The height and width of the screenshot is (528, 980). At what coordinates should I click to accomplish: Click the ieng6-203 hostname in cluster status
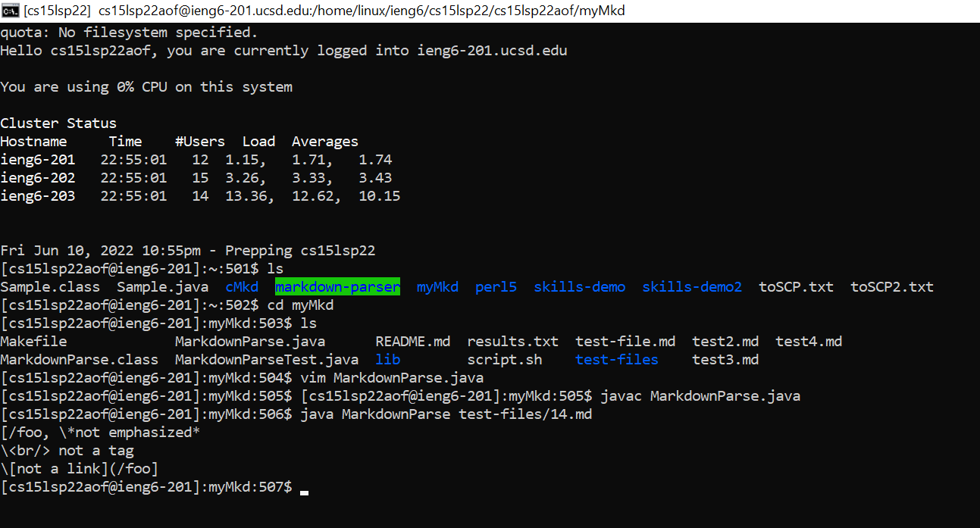(x=37, y=196)
